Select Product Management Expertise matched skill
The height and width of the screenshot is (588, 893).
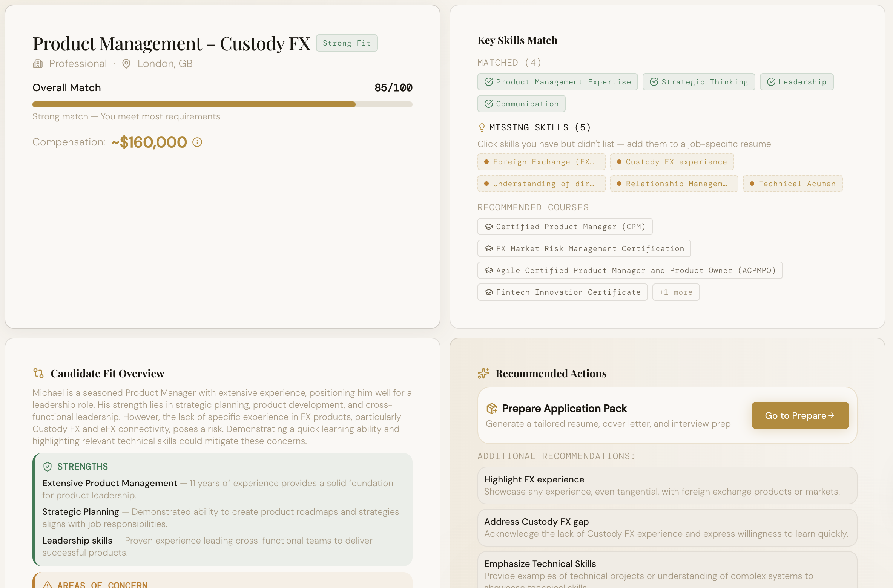[557, 82]
